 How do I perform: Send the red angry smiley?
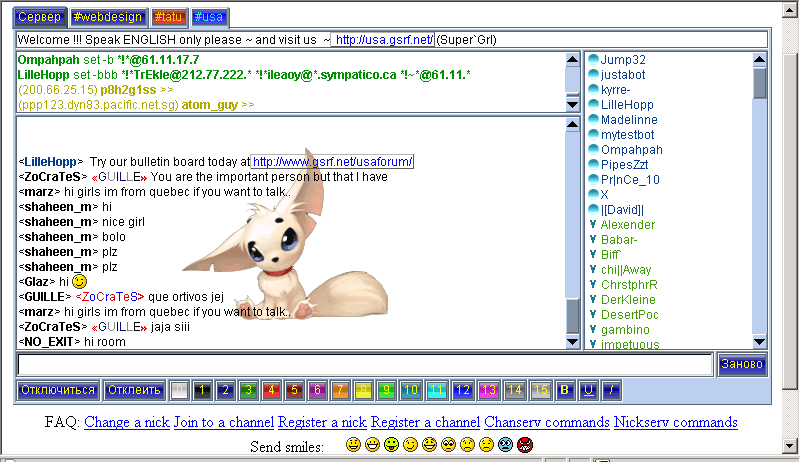[524, 445]
